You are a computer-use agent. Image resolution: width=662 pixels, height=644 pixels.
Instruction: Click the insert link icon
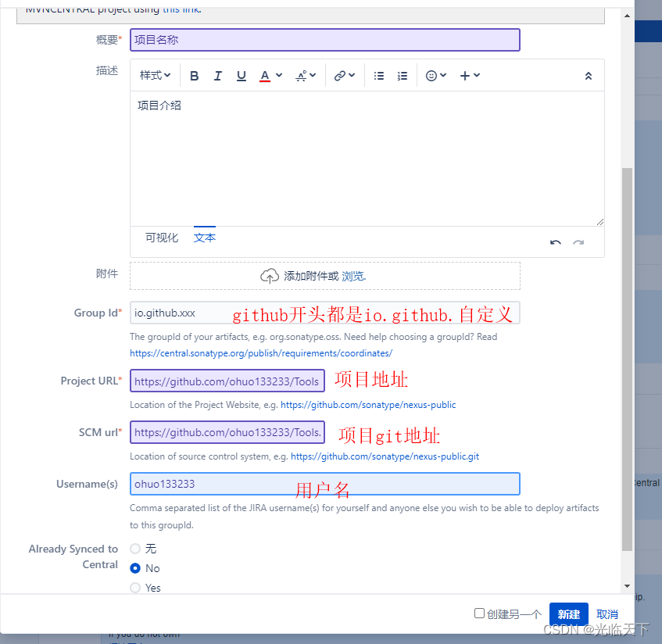340,76
